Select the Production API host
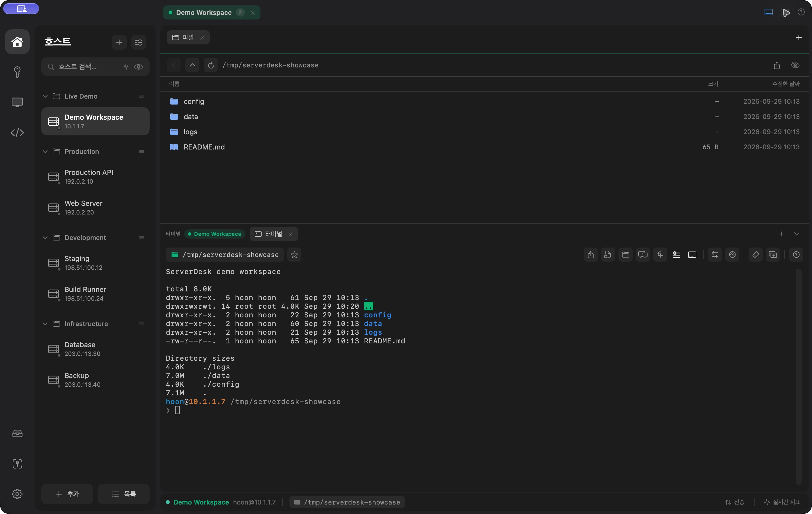 95,177
